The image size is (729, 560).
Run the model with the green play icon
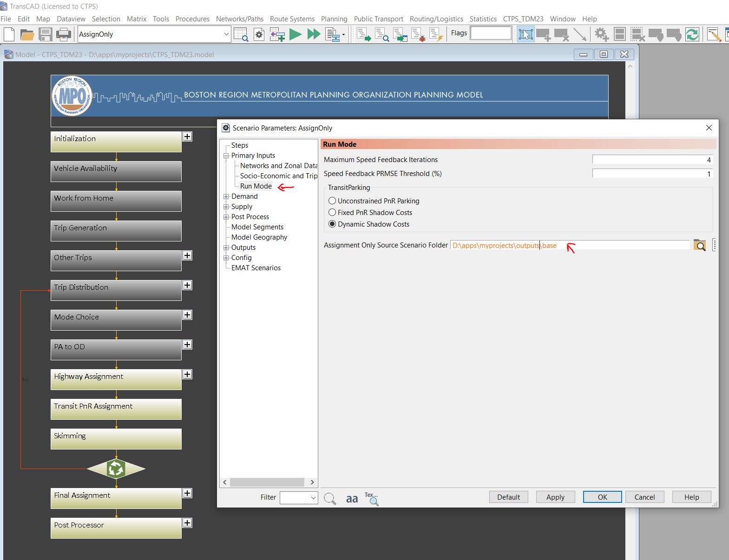(295, 34)
